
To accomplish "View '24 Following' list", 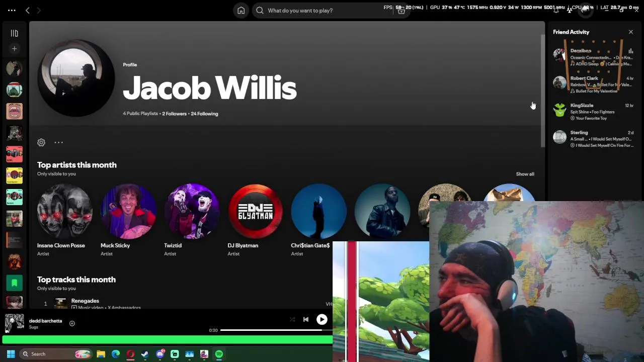I will (x=204, y=114).
